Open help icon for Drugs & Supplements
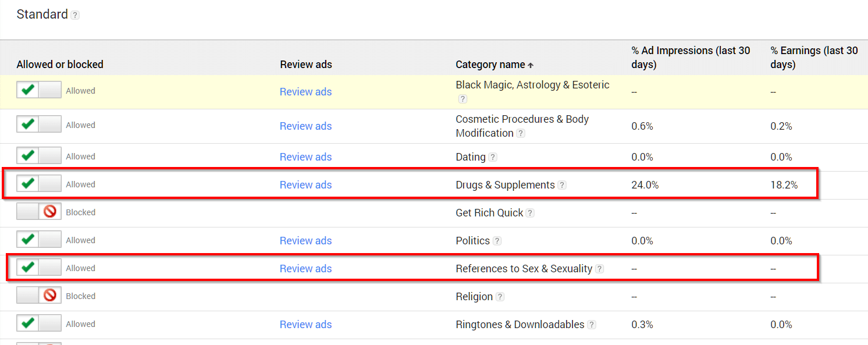 (562, 185)
